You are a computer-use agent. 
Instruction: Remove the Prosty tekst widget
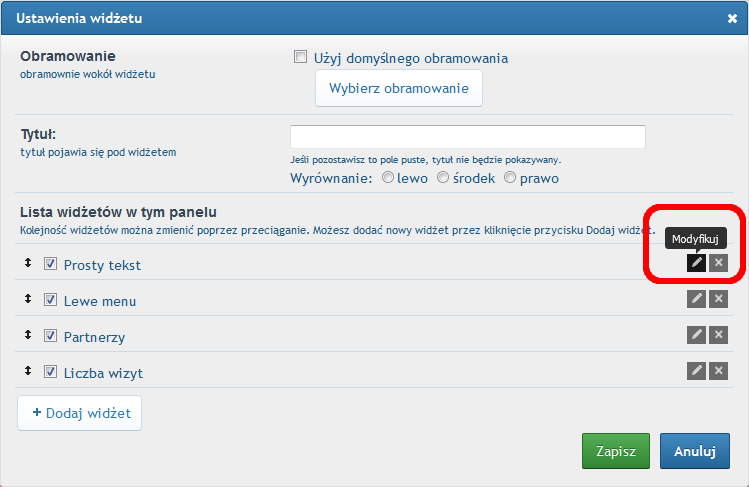click(718, 263)
